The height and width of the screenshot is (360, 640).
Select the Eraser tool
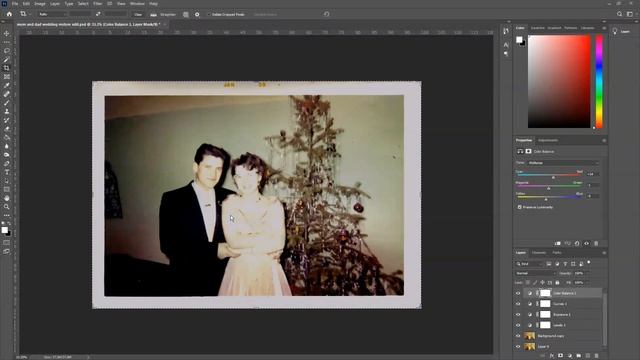pyautogui.click(x=7, y=129)
